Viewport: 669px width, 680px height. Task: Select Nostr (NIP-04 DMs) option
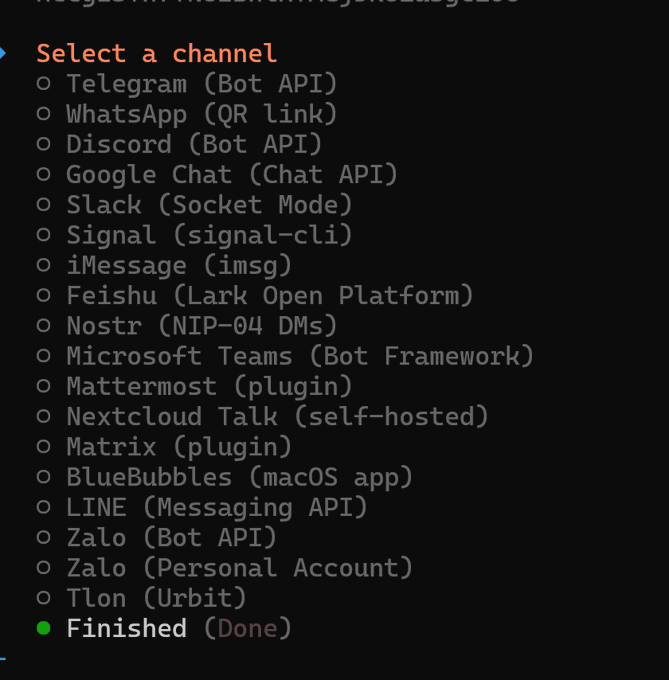click(x=186, y=326)
